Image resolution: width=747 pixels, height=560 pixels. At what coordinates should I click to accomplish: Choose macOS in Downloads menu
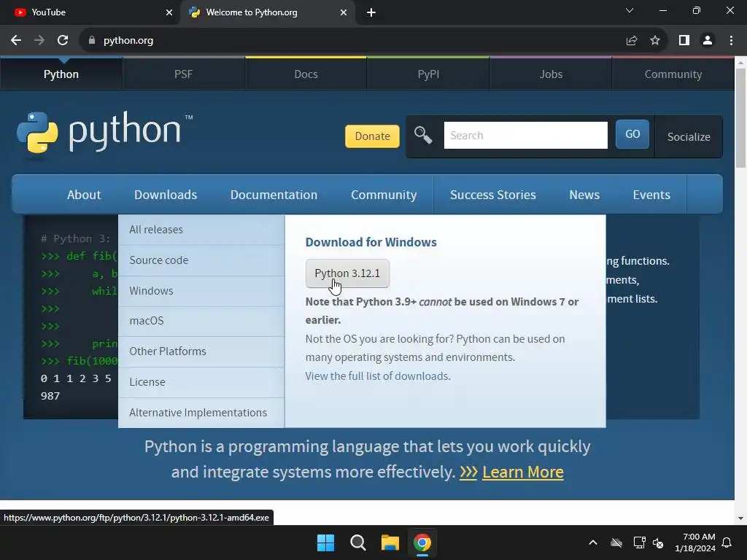(201, 321)
